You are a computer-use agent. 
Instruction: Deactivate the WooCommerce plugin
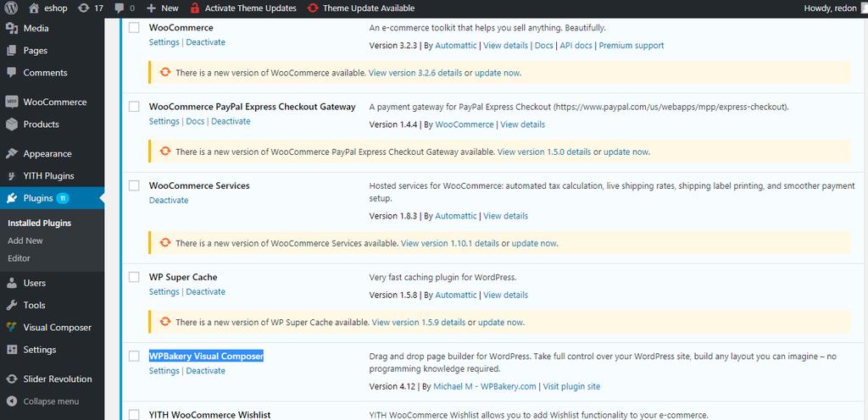click(x=205, y=42)
